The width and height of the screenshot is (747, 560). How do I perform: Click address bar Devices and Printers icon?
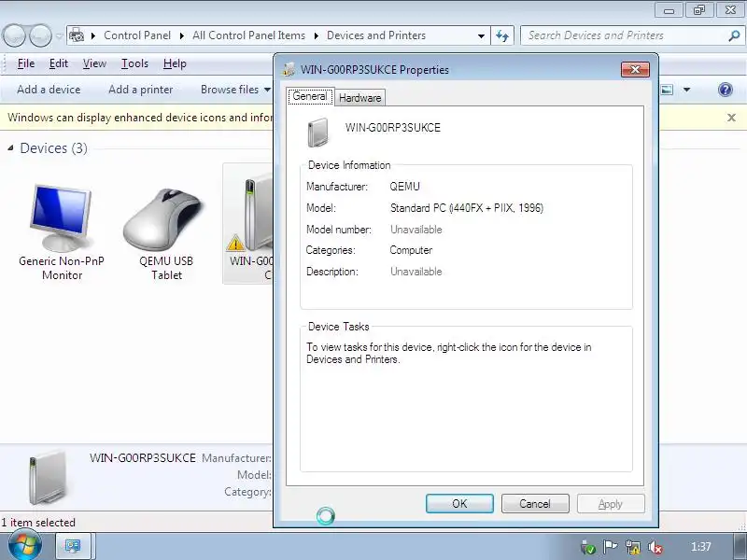click(77, 35)
